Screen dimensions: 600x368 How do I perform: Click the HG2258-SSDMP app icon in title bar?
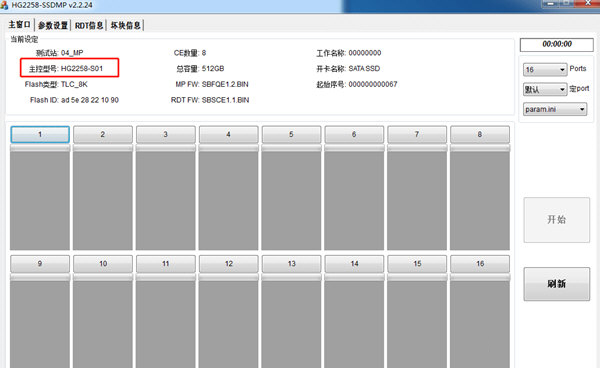click(4, 5)
